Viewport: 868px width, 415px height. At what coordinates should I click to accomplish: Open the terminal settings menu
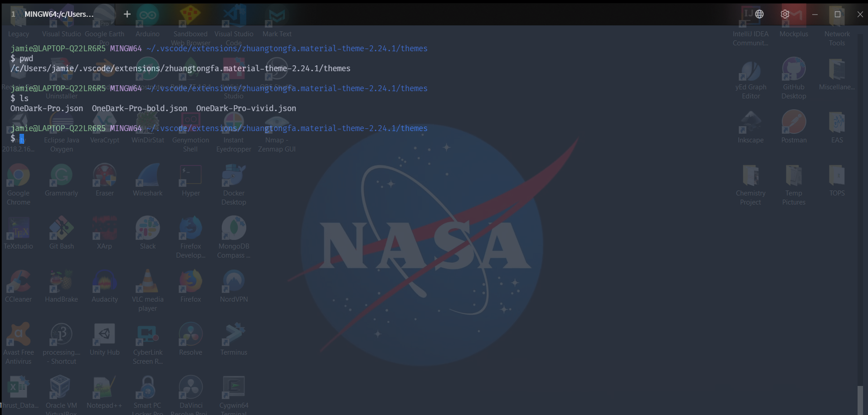[785, 14]
